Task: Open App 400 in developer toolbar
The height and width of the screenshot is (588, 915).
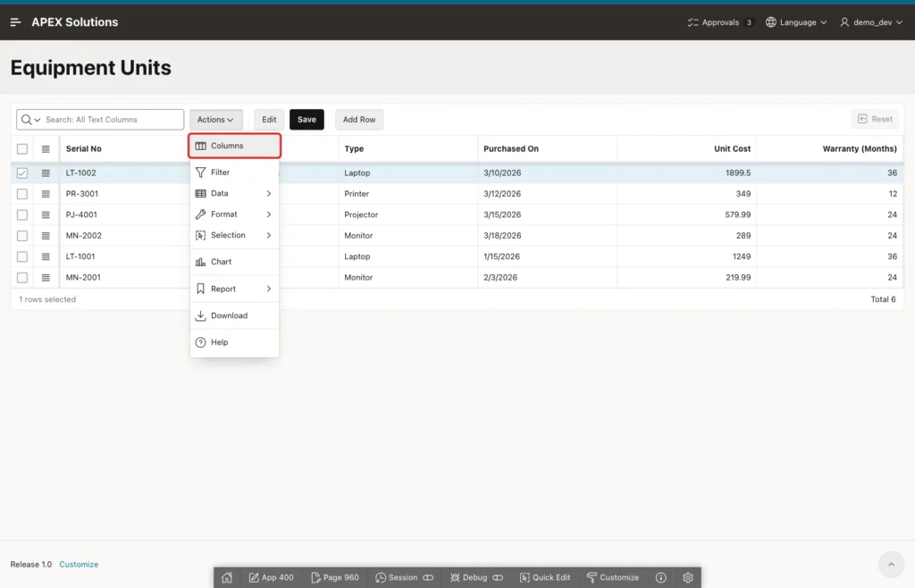Action: [272, 577]
